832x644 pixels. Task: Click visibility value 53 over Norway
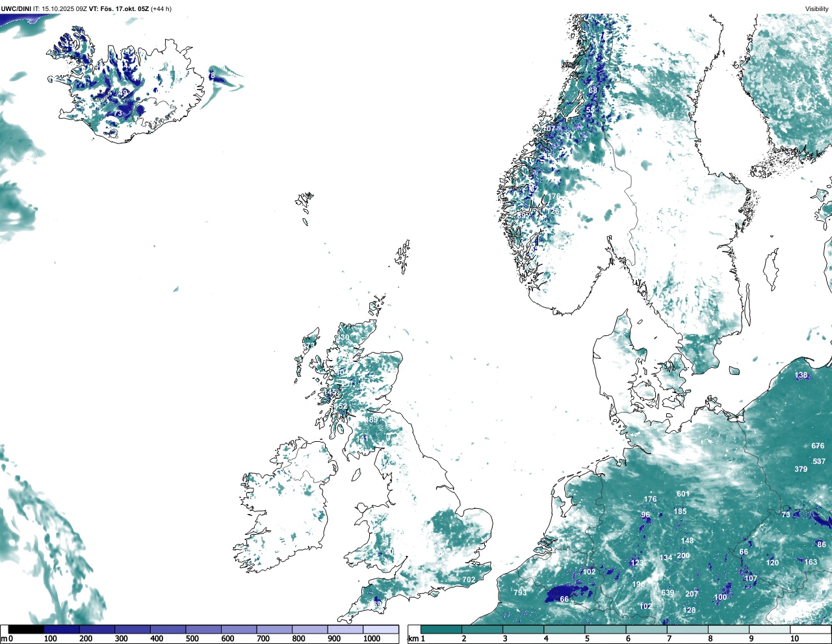point(590,110)
